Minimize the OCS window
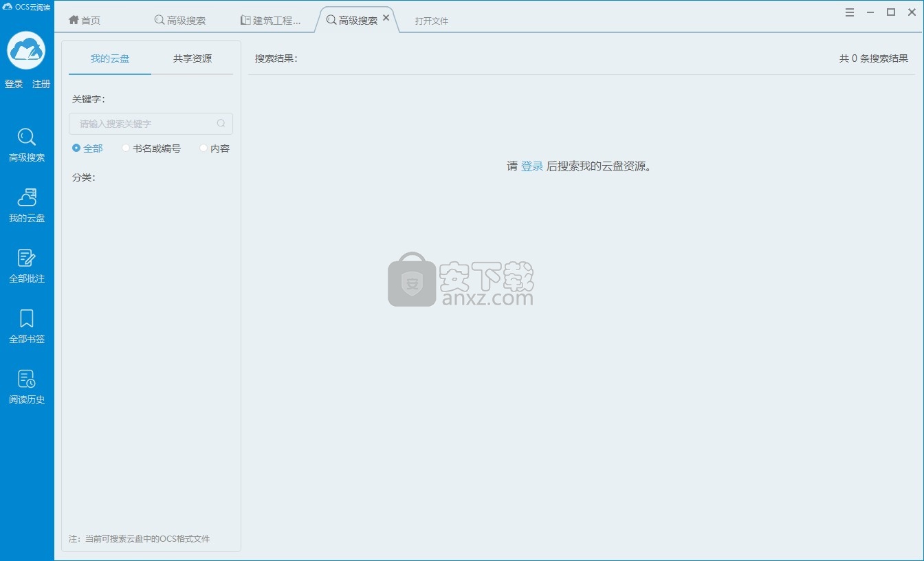The height and width of the screenshot is (561, 924). pyautogui.click(x=870, y=12)
